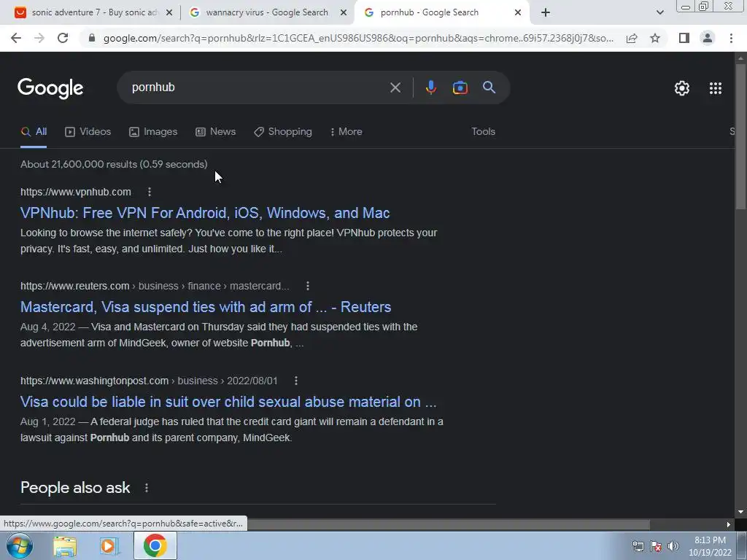Open the People also ask options menu
The image size is (747, 560).
[x=146, y=488]
